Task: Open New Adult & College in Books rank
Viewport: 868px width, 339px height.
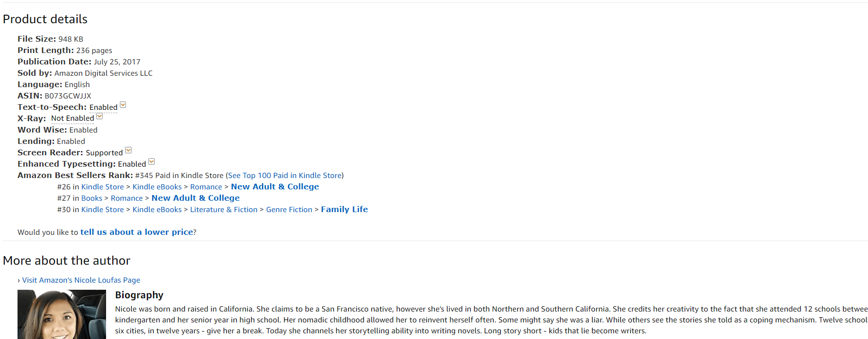Action: (196, 198)
